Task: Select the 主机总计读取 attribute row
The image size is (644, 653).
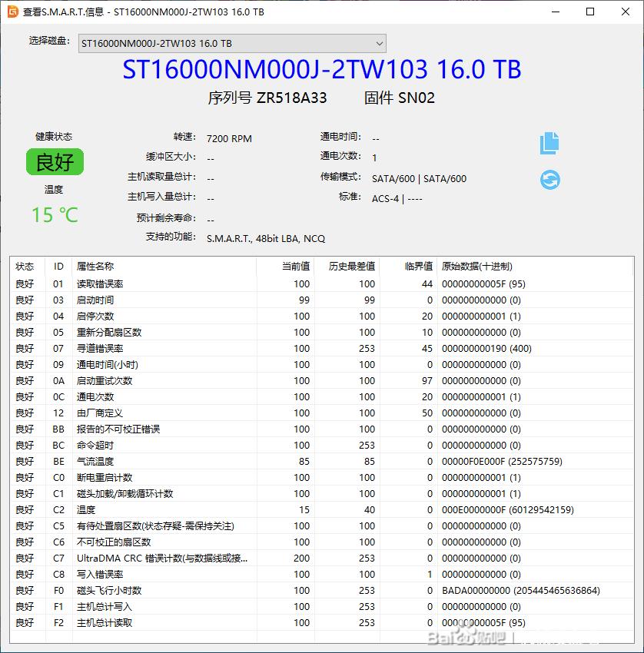Action: [321, 623]
